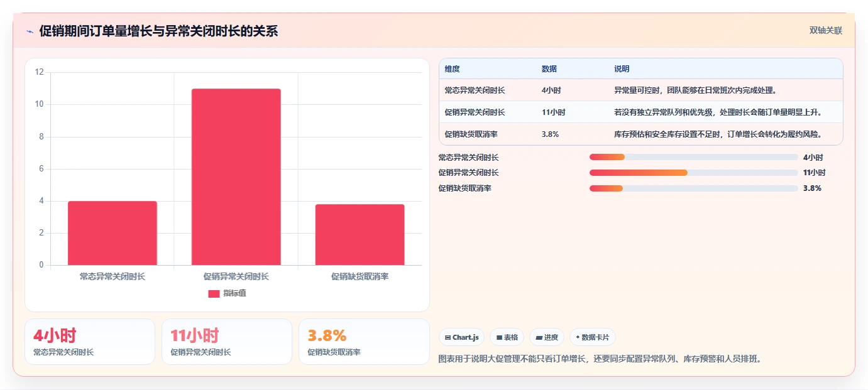868x390 pixels.
Task: Click the 11小时 progress value label
Action: click(x=814, y=173)
